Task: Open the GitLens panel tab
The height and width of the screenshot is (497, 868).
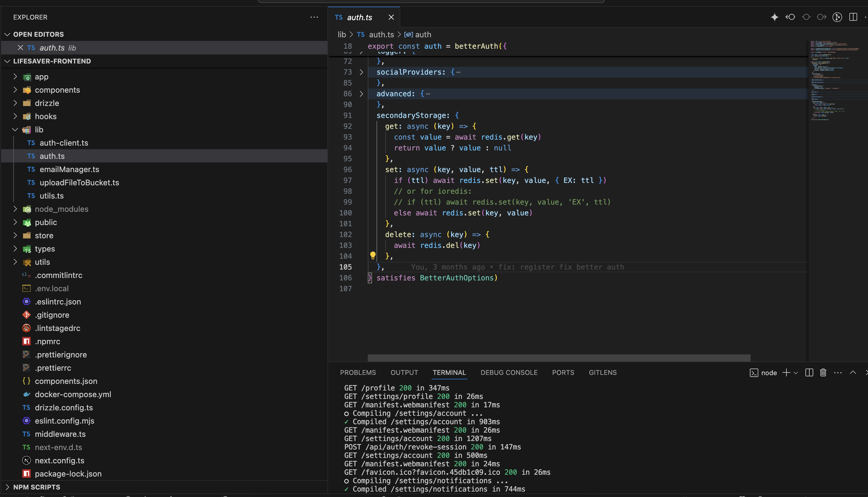Action: coord(603,372)
